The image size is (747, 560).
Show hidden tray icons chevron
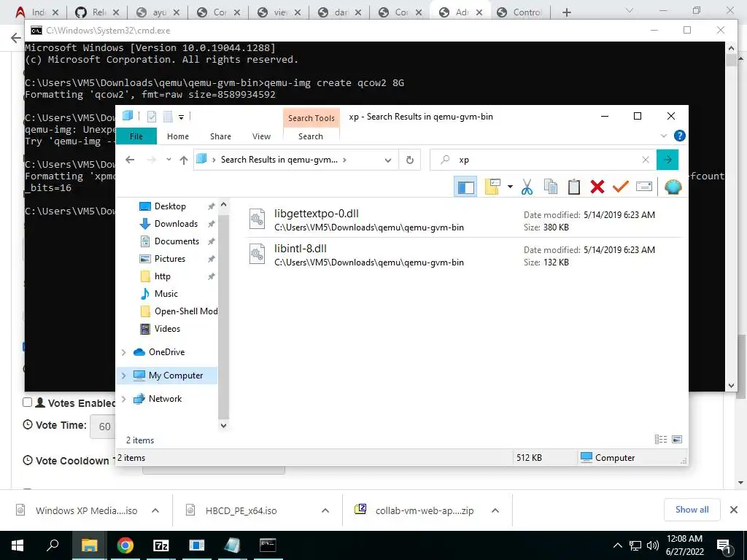point(617,545)
